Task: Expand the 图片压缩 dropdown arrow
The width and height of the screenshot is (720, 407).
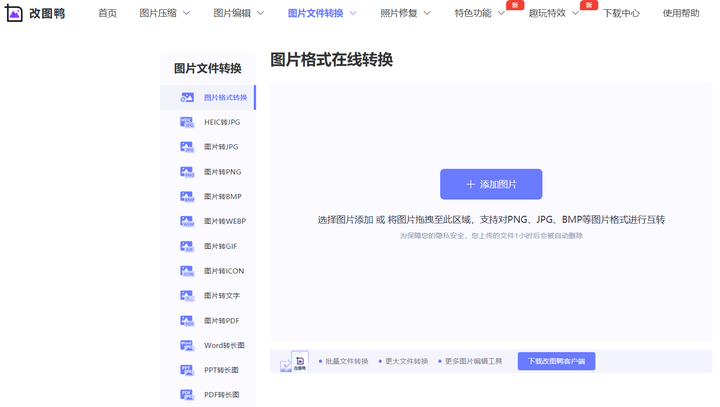Action: pyautogui.click(x=186, y=13)
